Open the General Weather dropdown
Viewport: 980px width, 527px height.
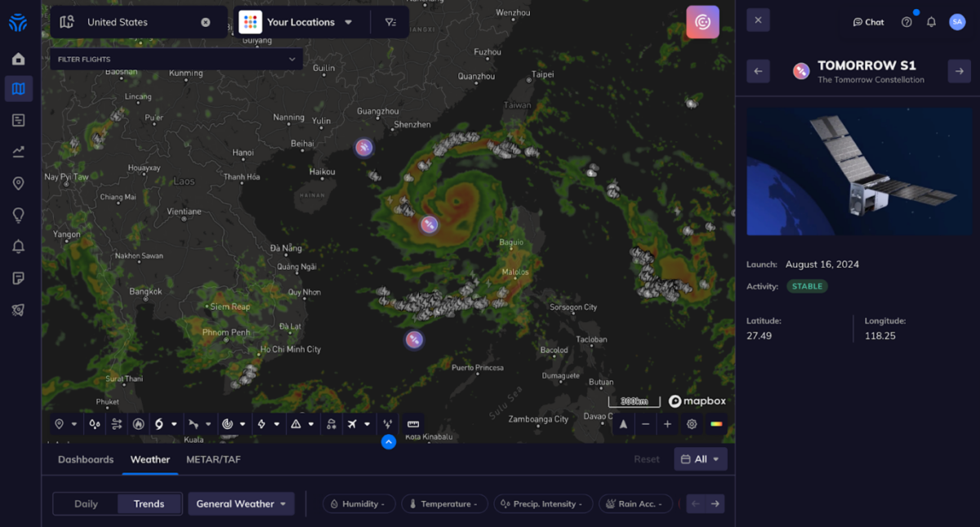[x=241, y=504]
